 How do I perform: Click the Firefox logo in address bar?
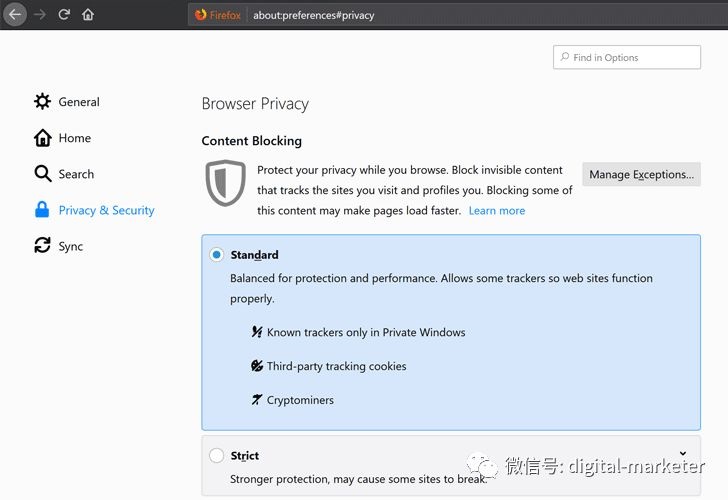pos(201,15)
